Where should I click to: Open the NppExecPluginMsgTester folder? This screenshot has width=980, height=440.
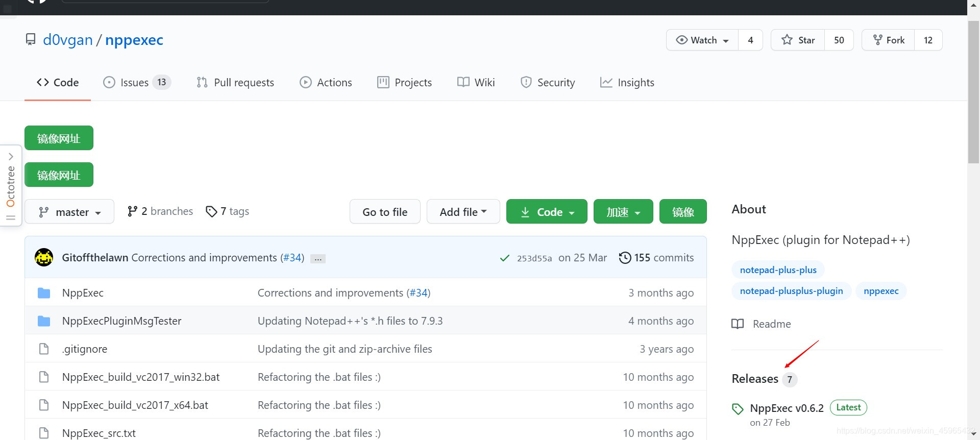pyautogui.click(x=121, y=321)
